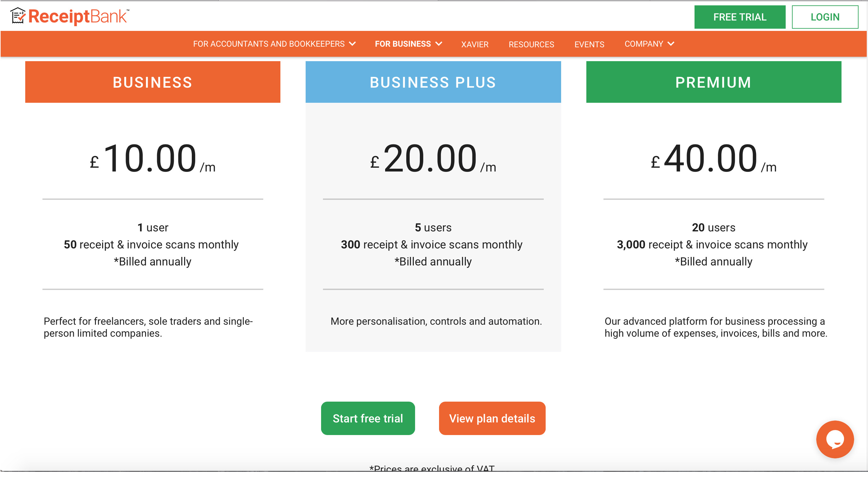
Task: Open the XAVIER menu item
Action: pos(475,44)
